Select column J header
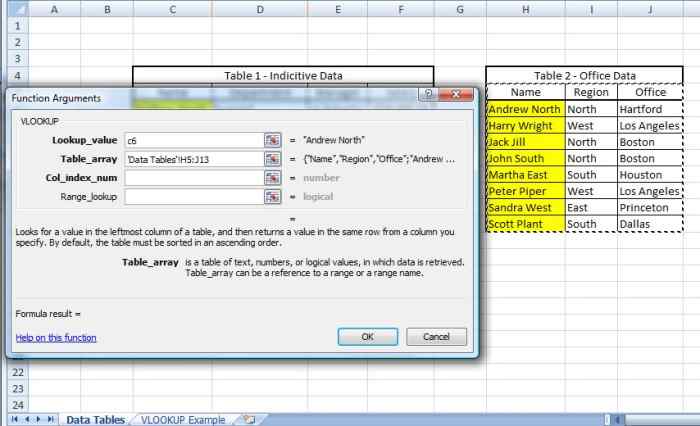This screenshot has height=426, width=700. pos(650,9)
